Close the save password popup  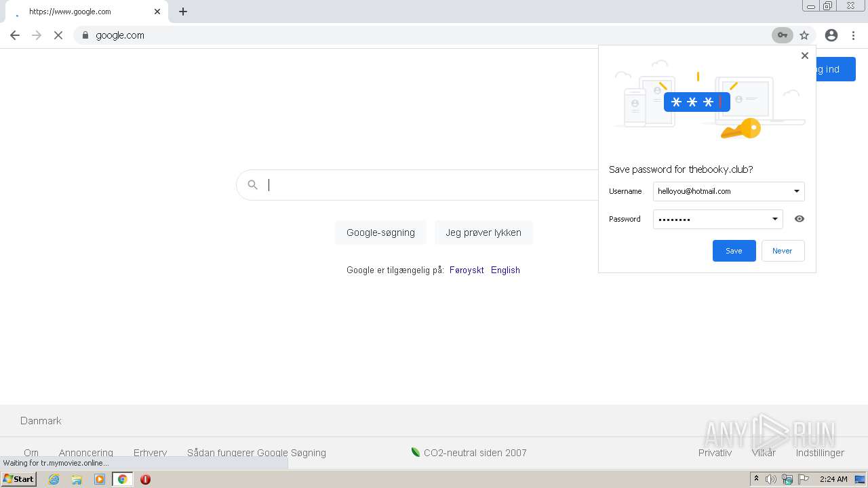pyautogui.click(x=805, y=56)
